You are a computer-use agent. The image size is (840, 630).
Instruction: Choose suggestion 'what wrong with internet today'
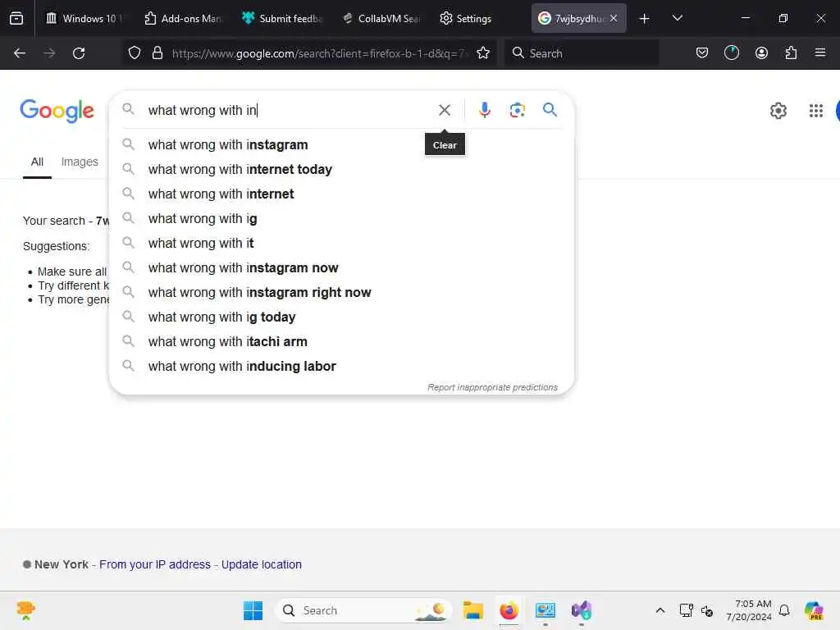coord(341,169)
